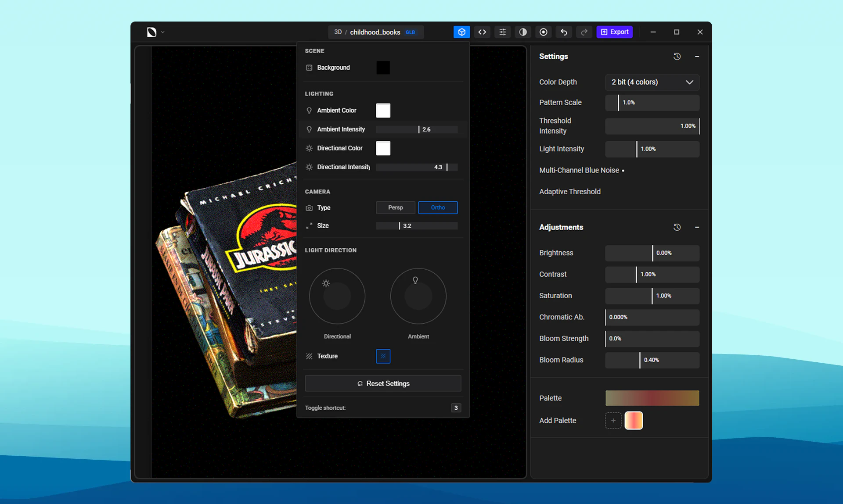Select the Ortho camera tab
This screenshot has width=843, height=504.
[438, 207]
